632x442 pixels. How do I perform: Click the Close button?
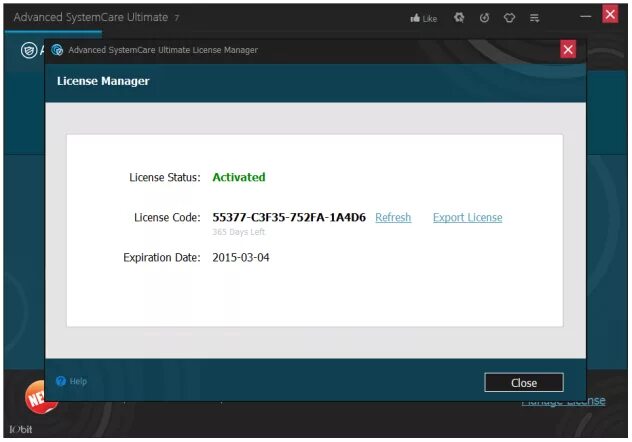[x=524, y=382]
